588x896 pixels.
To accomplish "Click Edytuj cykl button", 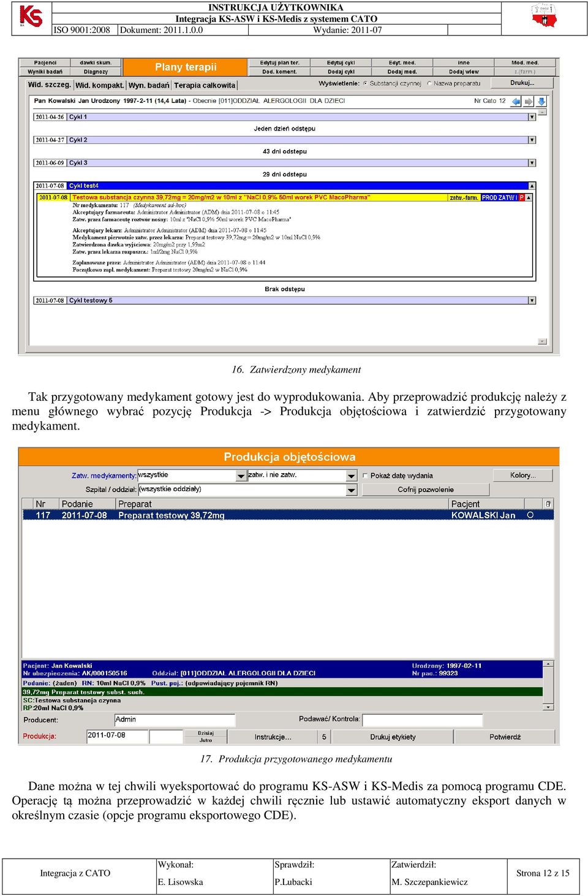I will 341,63.
